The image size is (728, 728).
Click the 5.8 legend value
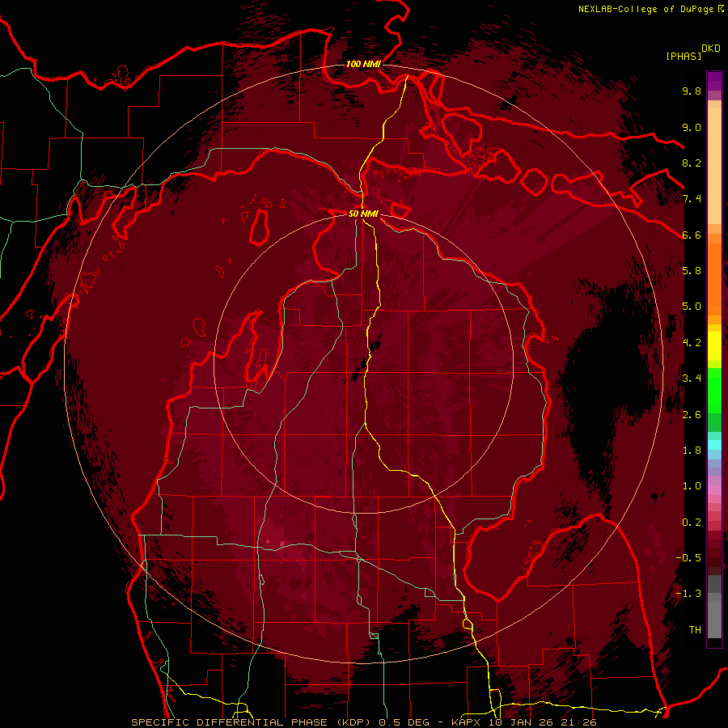pyautogui.click(x=692, y=271)
